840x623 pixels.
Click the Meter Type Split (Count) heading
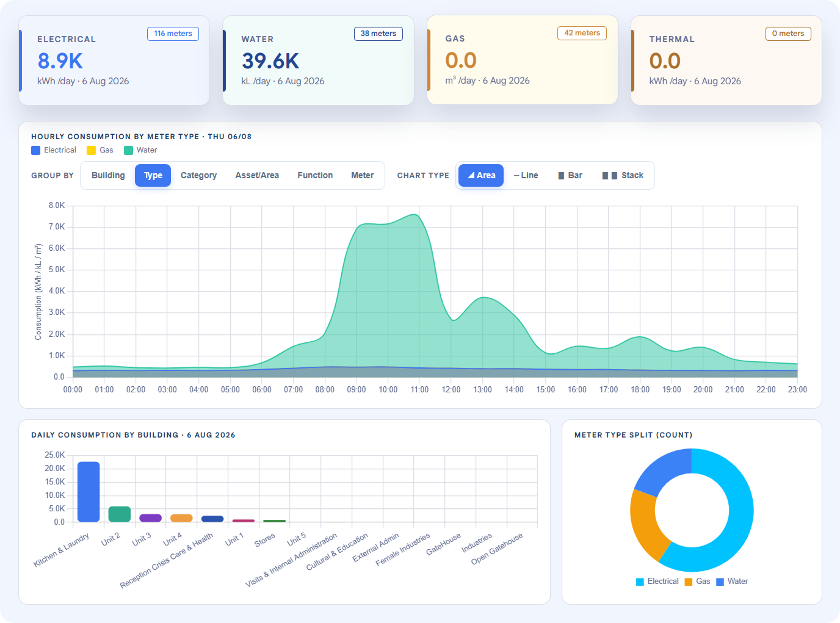pyautogui.click(x=633, y=435)
